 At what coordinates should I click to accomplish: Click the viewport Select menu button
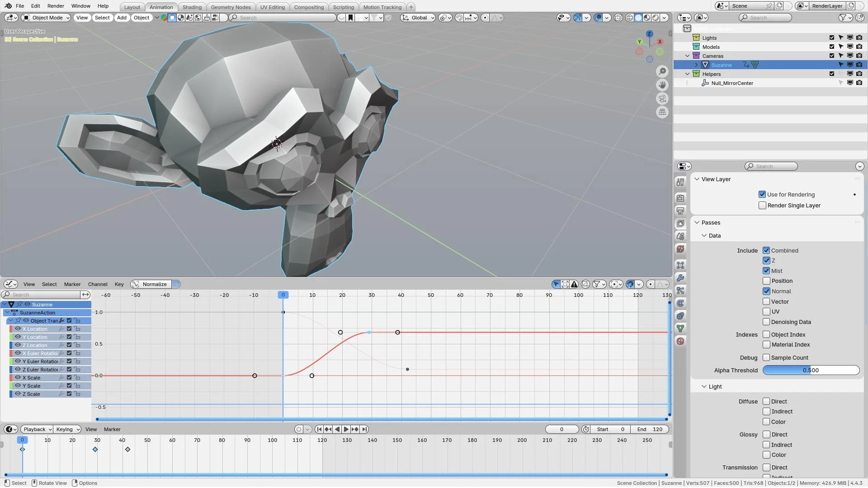click(102, 18)
